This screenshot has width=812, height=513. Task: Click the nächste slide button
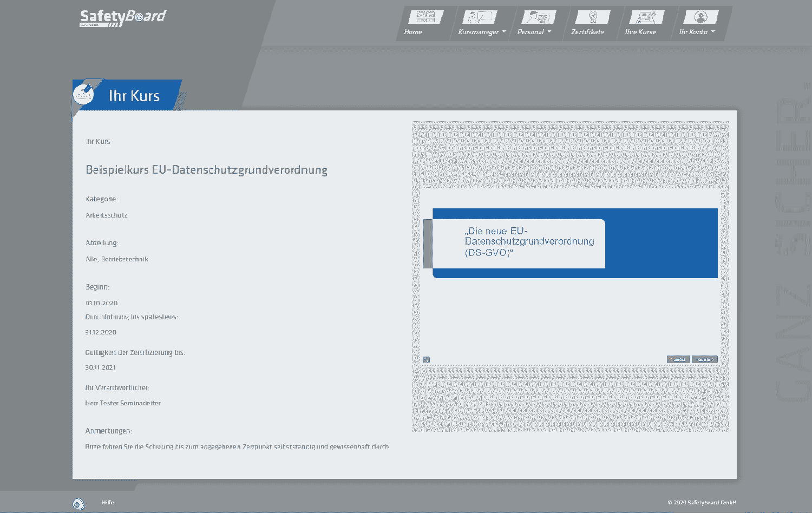pos(705,359)
